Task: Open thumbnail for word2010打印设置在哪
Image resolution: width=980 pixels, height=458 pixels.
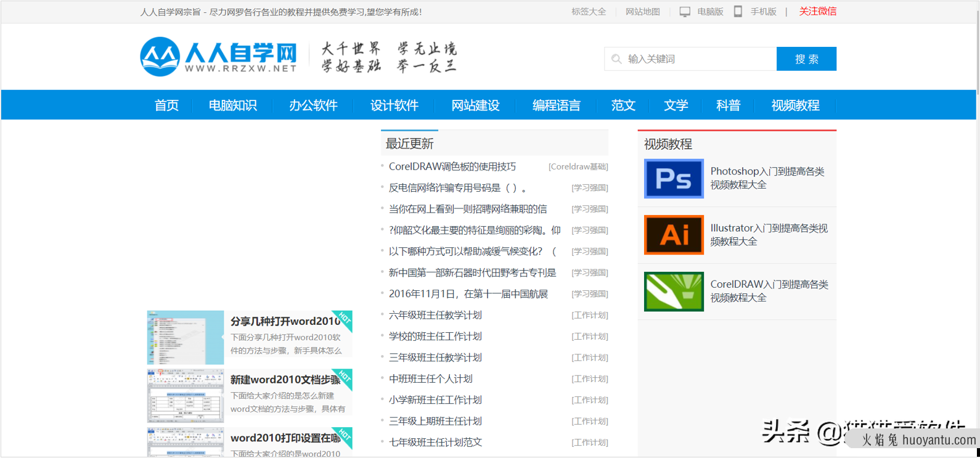Action: point(186,442)
